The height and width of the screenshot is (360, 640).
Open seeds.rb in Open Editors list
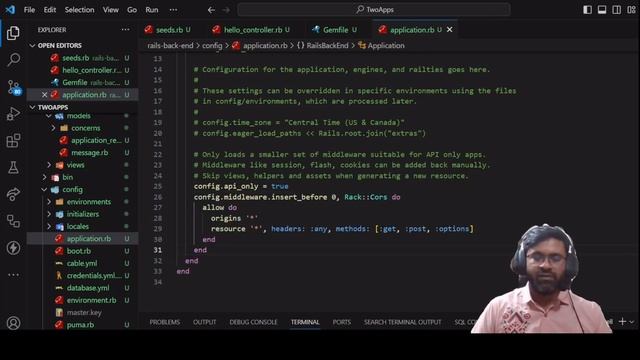coord(76,58)
